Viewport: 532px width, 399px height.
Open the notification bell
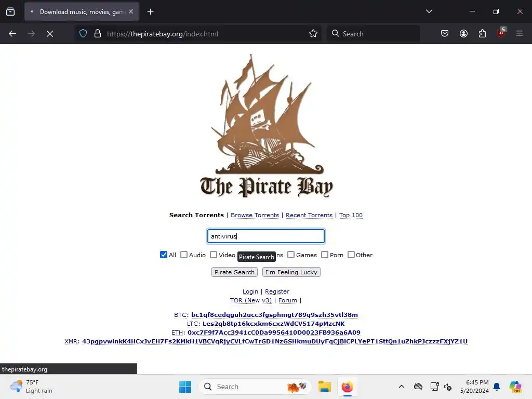click(497, 387)
